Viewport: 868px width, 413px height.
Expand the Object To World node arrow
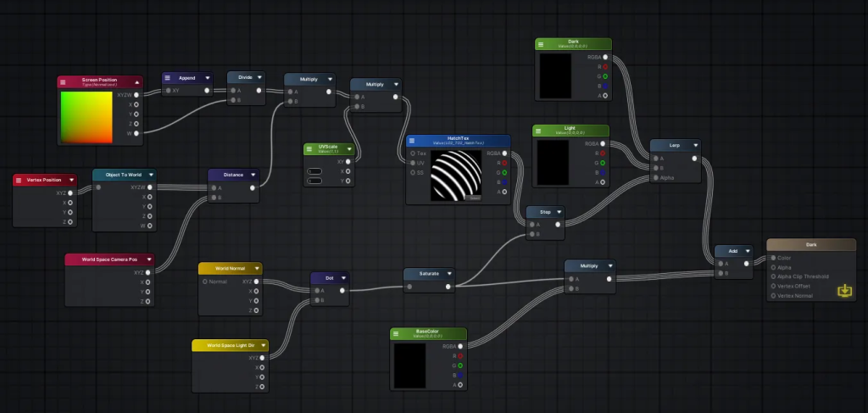[x=150, y=175]
